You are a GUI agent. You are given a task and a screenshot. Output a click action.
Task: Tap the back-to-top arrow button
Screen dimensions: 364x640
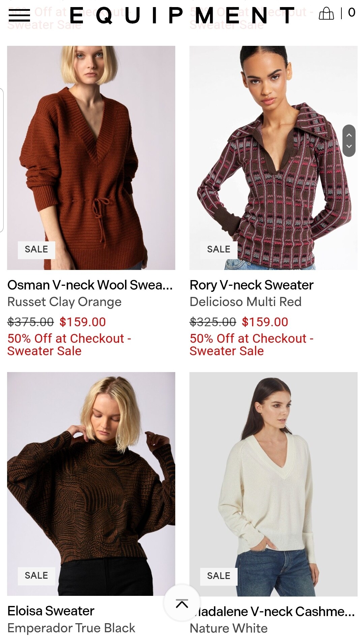[182, 603]
